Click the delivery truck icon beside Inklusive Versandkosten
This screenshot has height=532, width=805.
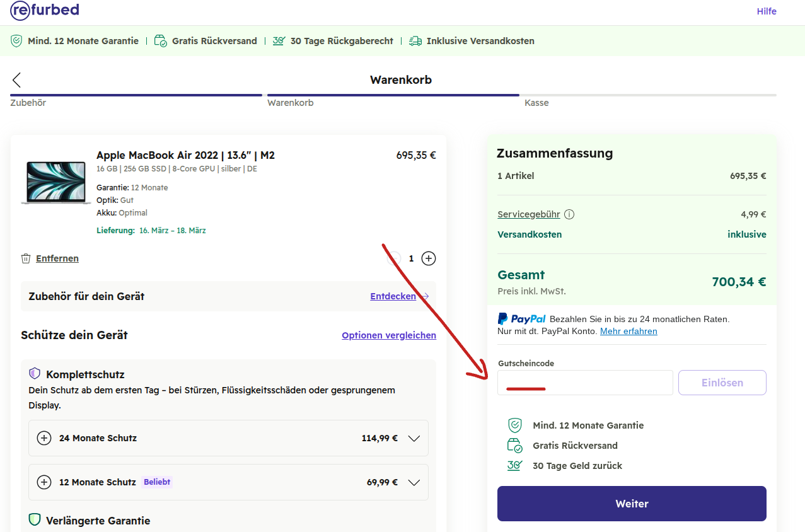click(415, 40)
